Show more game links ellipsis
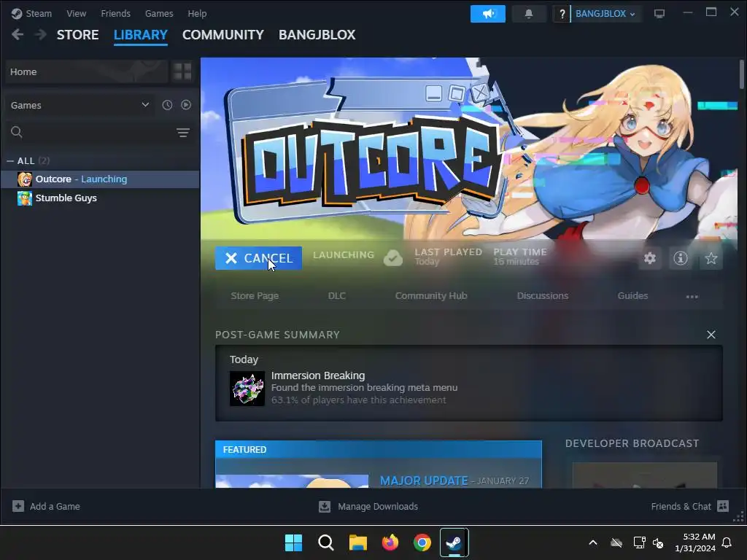 click(692, 296)
